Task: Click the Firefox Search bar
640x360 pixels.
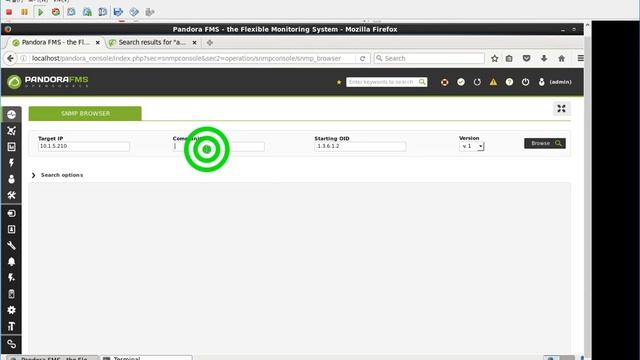Action: tap(429, 58)
